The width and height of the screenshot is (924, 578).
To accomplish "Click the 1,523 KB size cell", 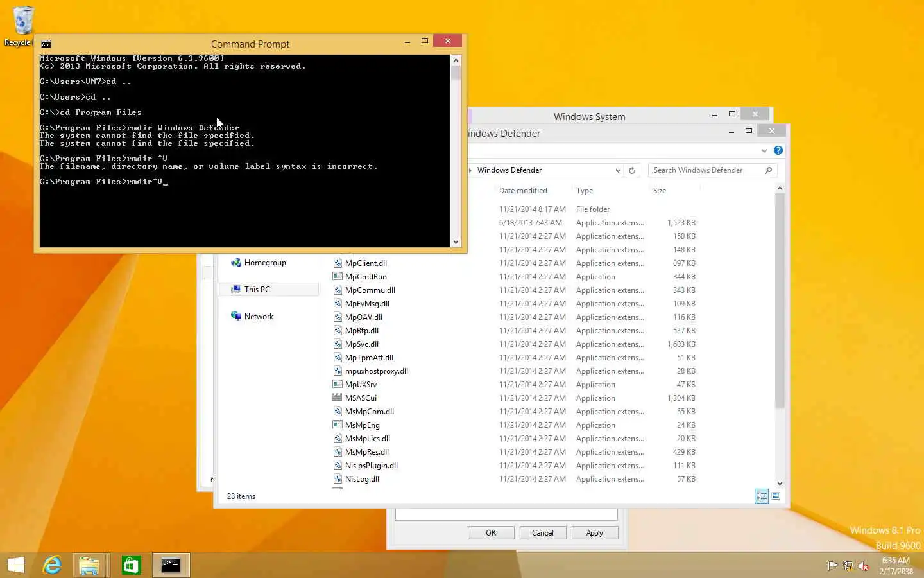I will (681, 223).
